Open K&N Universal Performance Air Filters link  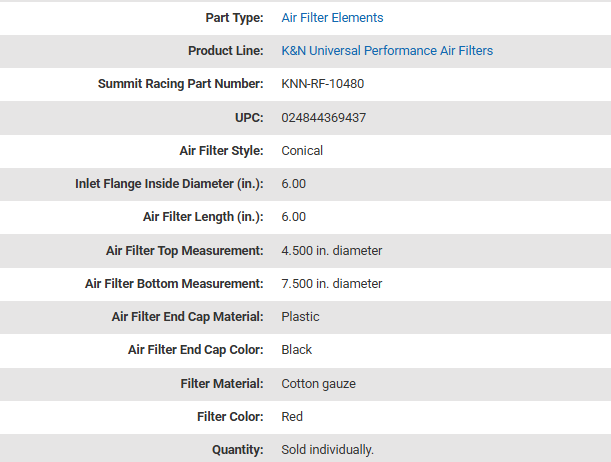(x=387, y=51)
